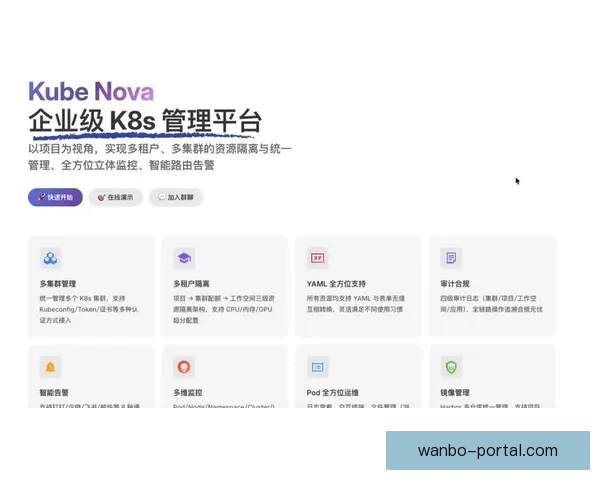Click the 多租户隔离 graduation cap icon
600x480 pixels.
tap(184, 258)
